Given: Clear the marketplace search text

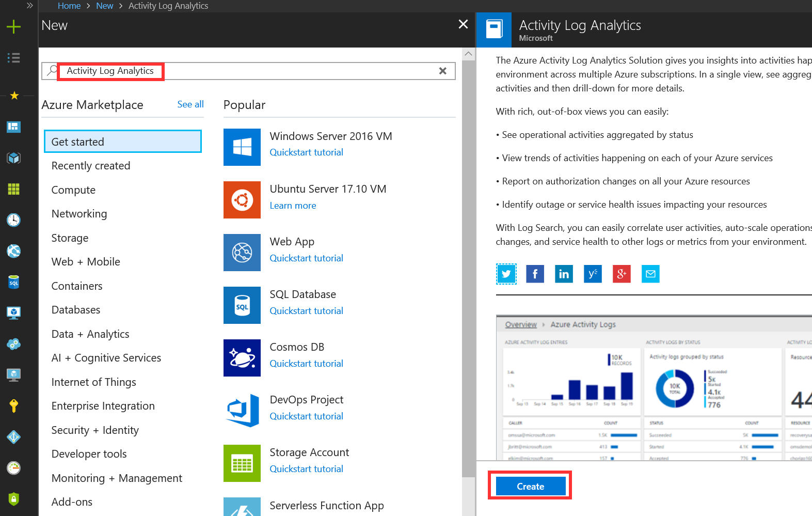Looking at the screenshot, I should pyautogui.click(x=443, y=71).
